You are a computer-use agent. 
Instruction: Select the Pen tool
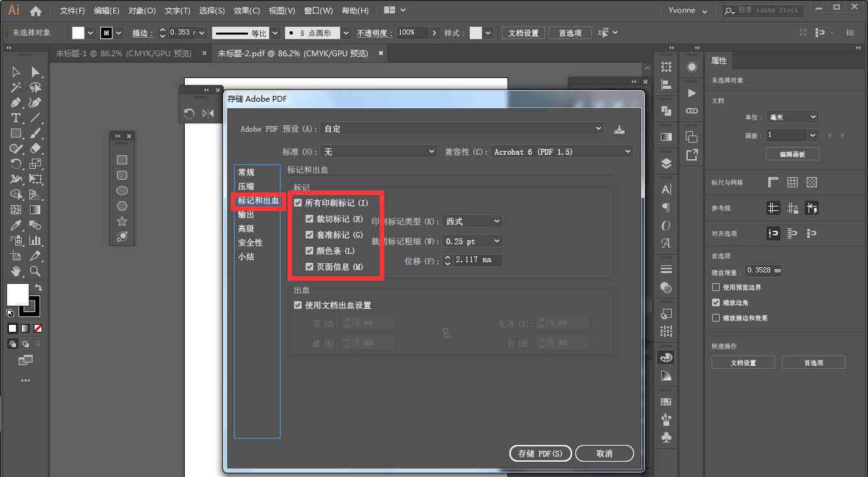point(16,102)
